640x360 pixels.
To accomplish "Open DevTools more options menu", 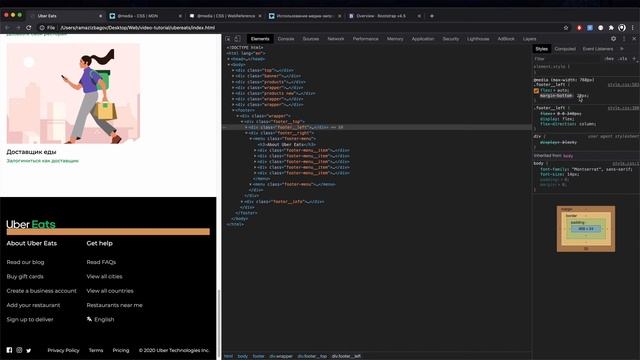I will (x=624, y=38).
